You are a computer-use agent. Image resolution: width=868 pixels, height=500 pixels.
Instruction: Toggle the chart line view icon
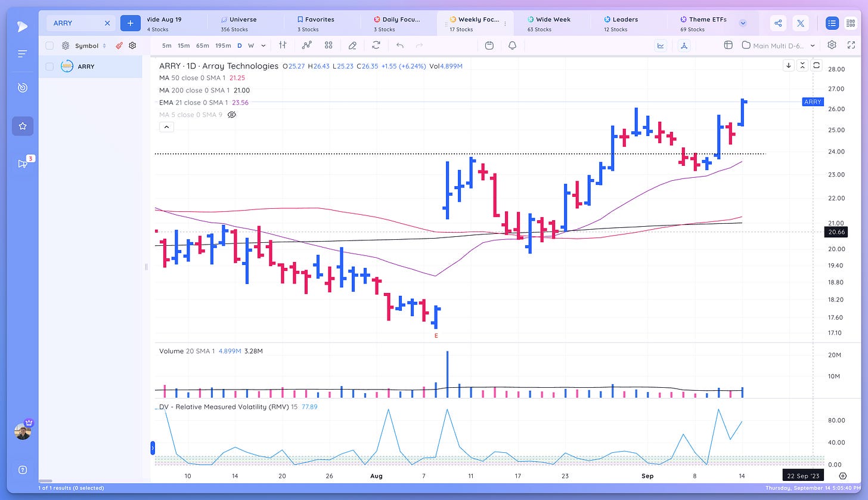pos(661,45)
